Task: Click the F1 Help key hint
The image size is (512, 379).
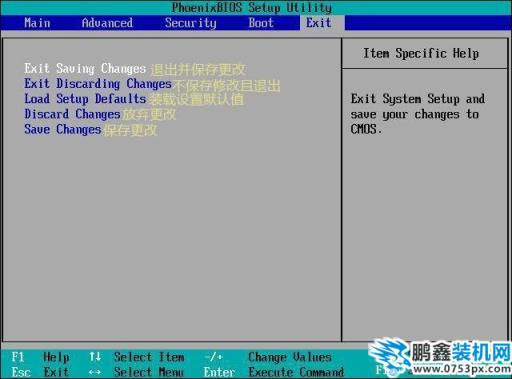Action: click(40, 357)
